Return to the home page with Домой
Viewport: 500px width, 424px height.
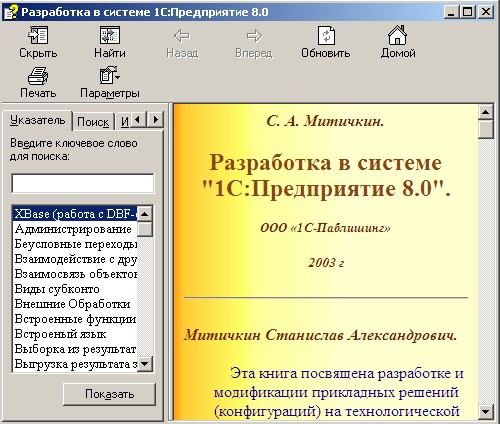point(398,42)
